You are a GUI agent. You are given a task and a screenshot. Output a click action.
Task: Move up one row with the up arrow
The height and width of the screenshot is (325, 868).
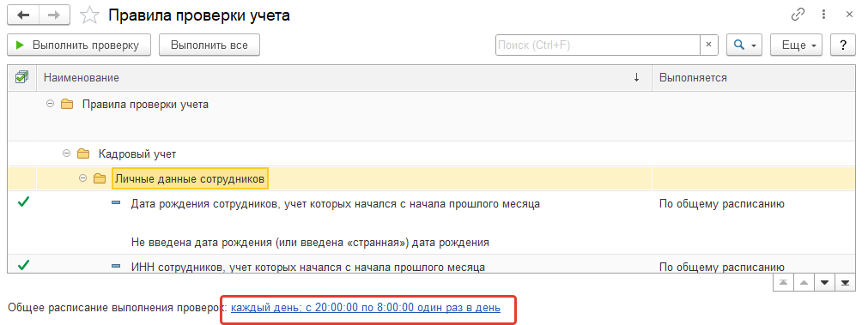pos(804,282)
